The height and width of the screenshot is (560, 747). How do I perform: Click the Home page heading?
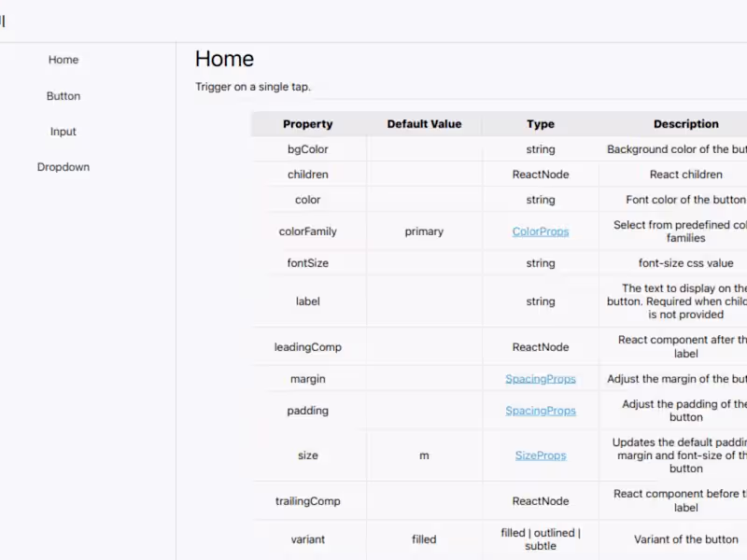click(x=224, y=59)
